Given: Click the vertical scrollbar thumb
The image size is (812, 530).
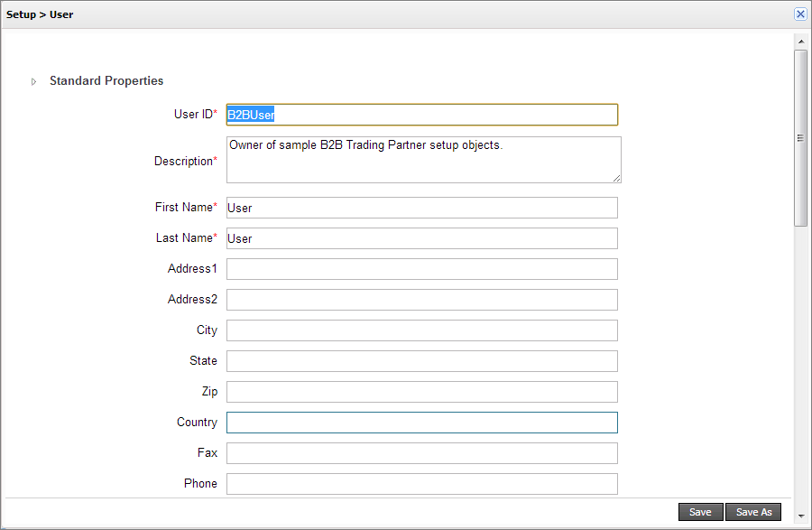Looking at the screenshot, I should coord(800,137).
